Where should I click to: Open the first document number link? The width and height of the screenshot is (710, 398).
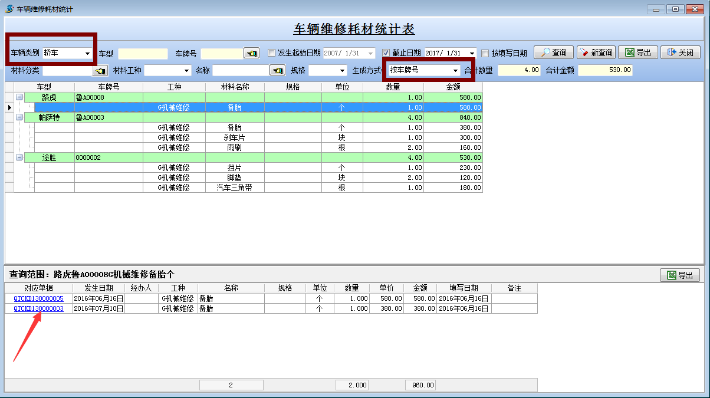pyautogui.click(x=38, y=299)
